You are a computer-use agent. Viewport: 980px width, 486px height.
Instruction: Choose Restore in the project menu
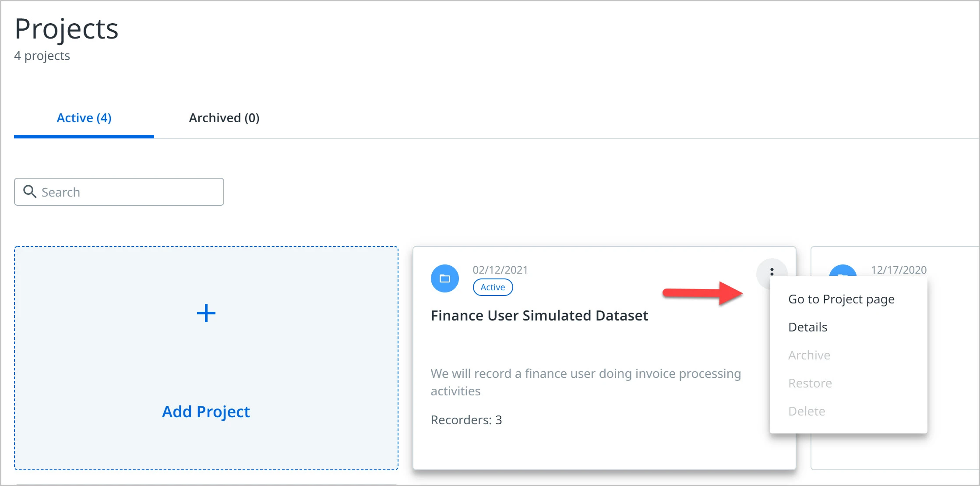point(810,383)
